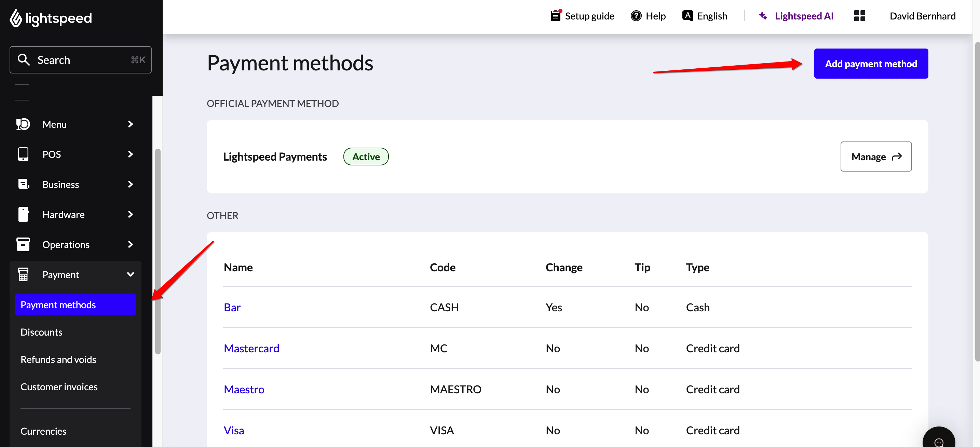This screenshot has height=447, width=980.
Task: Expand the Operations section chevron
Action: tap(130, 244)
